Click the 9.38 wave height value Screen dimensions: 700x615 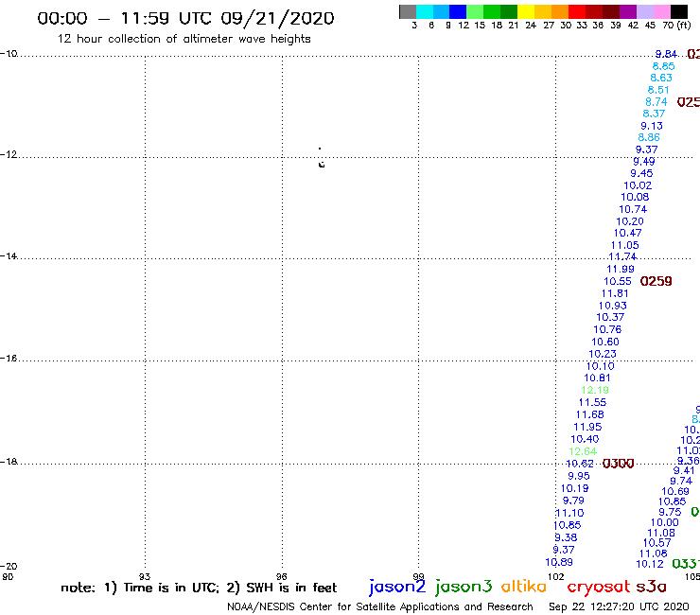(x=566, y=537)
